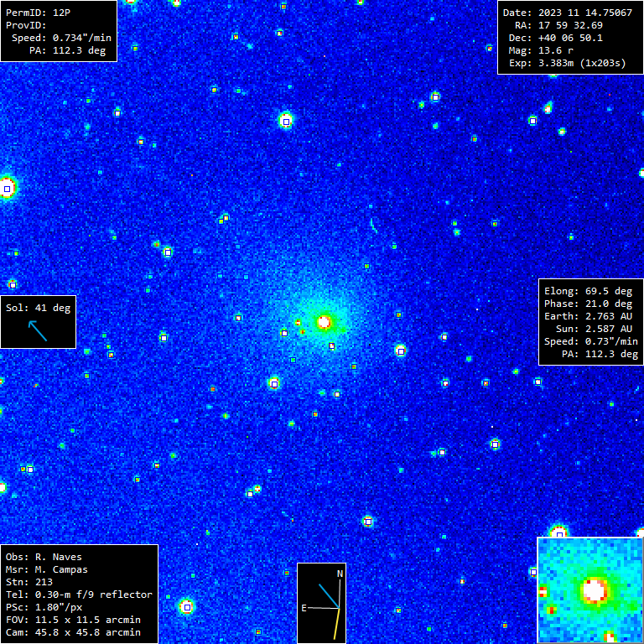Click the 'Obs: R. Naves' observer line
This screenshot has height=644, width=644.
[44, 557]
